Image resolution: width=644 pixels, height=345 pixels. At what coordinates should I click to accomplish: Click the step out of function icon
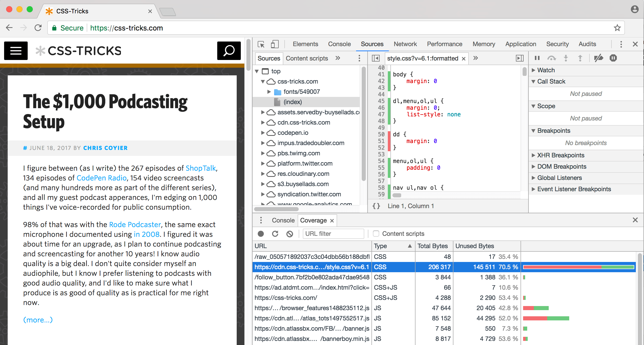pyautogui.click(x=580, y=58)
